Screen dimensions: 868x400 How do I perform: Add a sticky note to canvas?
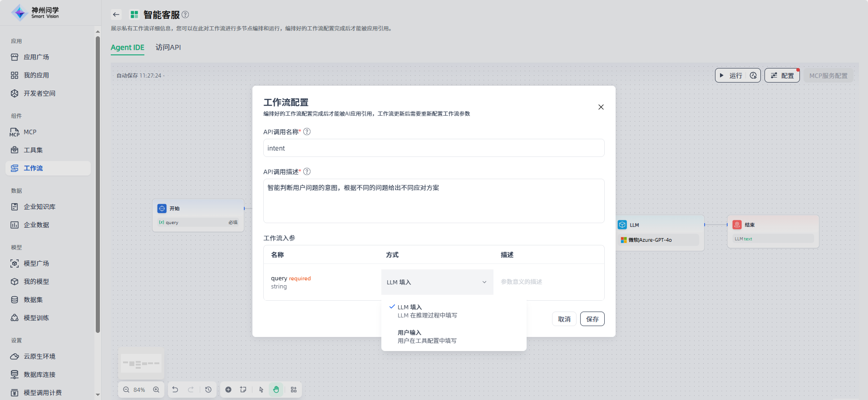click(x=243, y=390)
